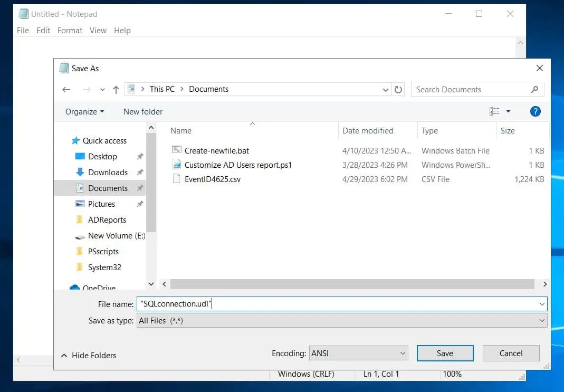564x392 pixels.
Task: Click the CSV file icon
Action: (176, 179)
